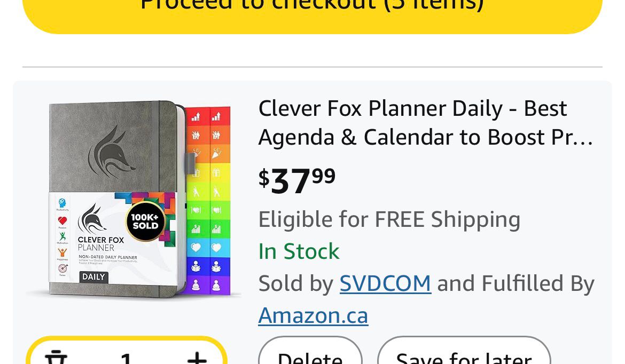Choose Save for later for this item
The width and height of the screenshot is (625, 364).
(x=463, y=355)
